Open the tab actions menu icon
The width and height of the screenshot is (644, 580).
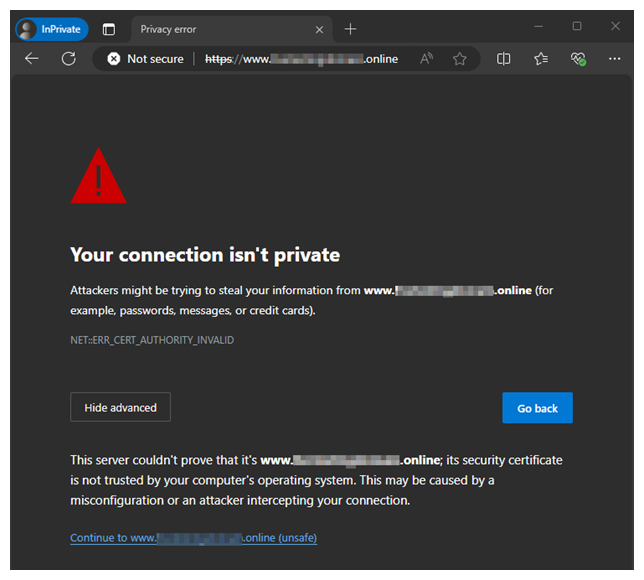pyautogui.click(x=109, y=29)
